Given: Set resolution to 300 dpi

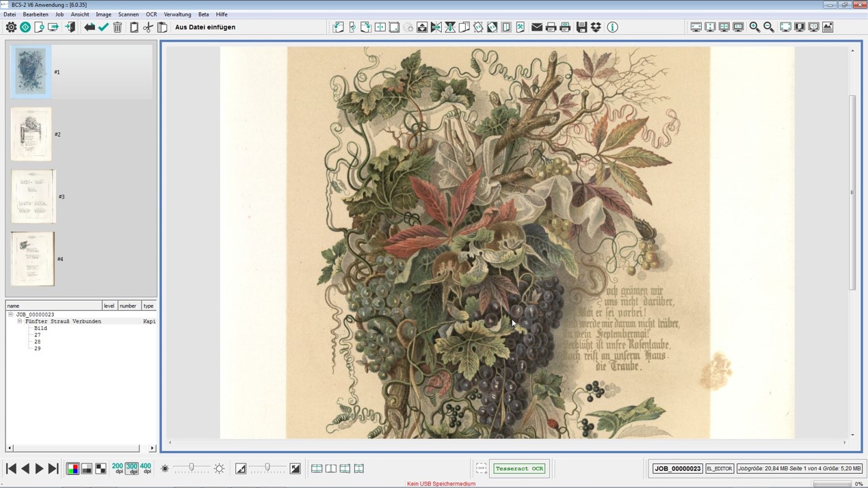Looking at the screenshot, I should 131,469.
